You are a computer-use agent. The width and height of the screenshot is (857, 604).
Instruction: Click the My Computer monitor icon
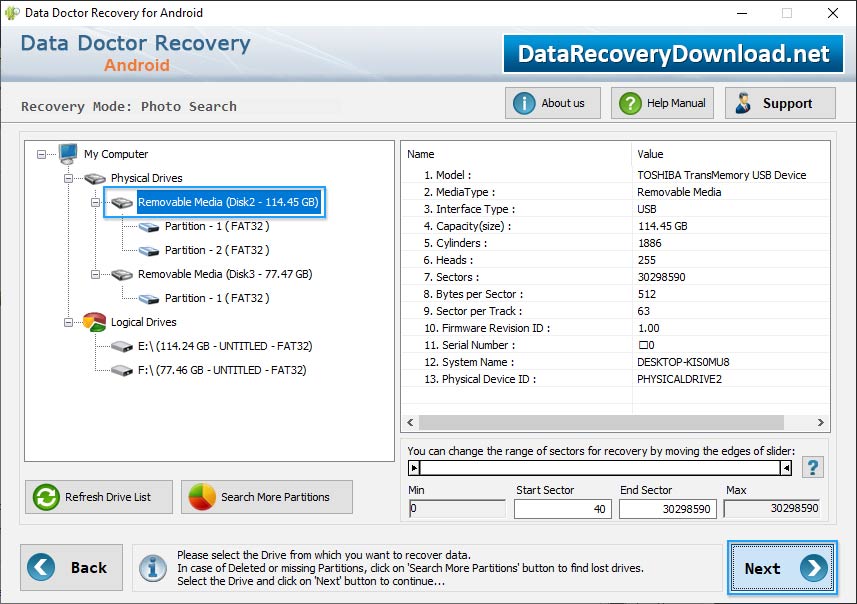pos(68,154)
